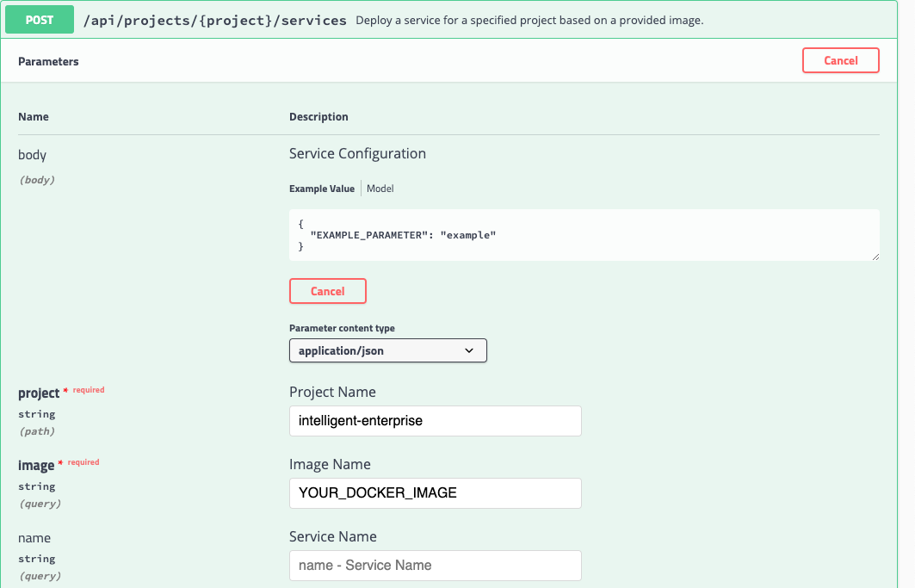Focus the body JSON text area
Viewport: 915px width, 588px height.
[x=584, y=234]
